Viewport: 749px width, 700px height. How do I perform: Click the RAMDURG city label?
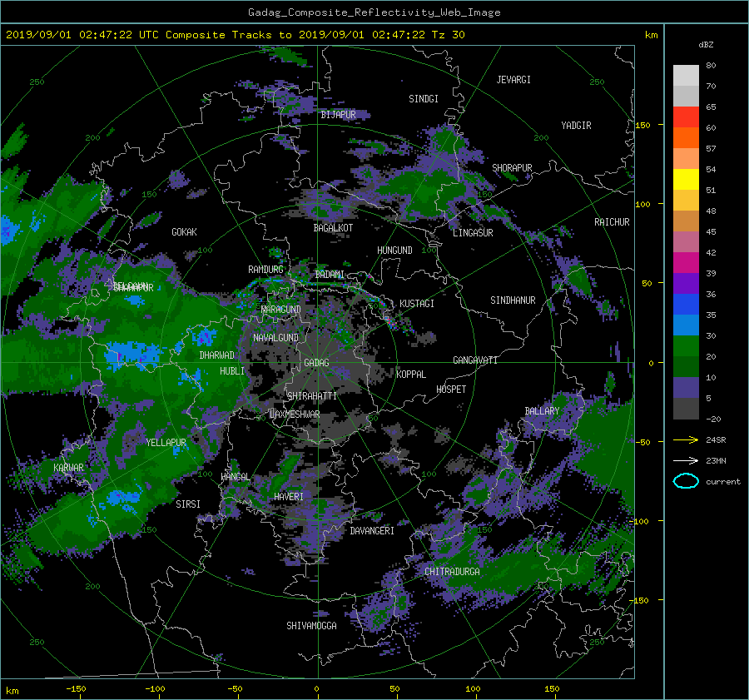(265, 270)
